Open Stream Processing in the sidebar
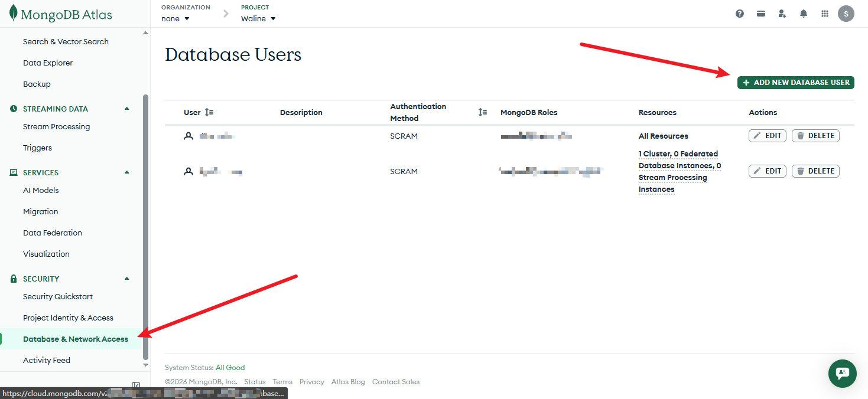 coord(57,126)
